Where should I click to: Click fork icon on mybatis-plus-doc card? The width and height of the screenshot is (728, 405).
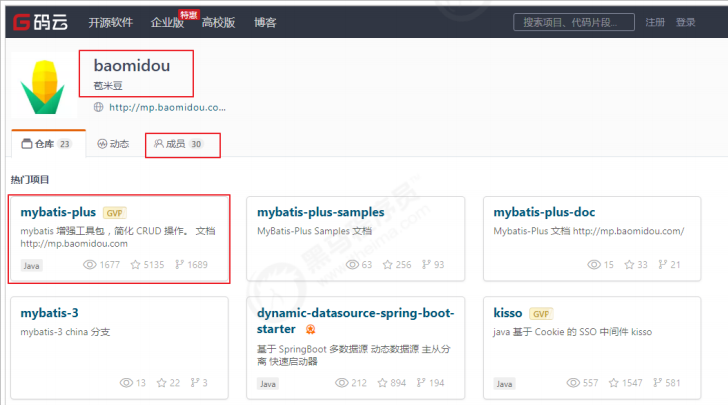(663, 264)
